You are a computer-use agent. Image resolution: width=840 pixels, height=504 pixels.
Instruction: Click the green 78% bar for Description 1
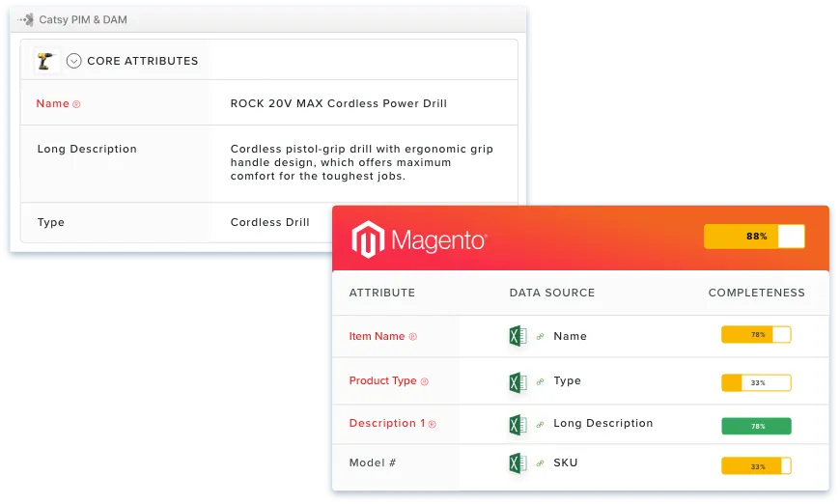tap(756, 427)
